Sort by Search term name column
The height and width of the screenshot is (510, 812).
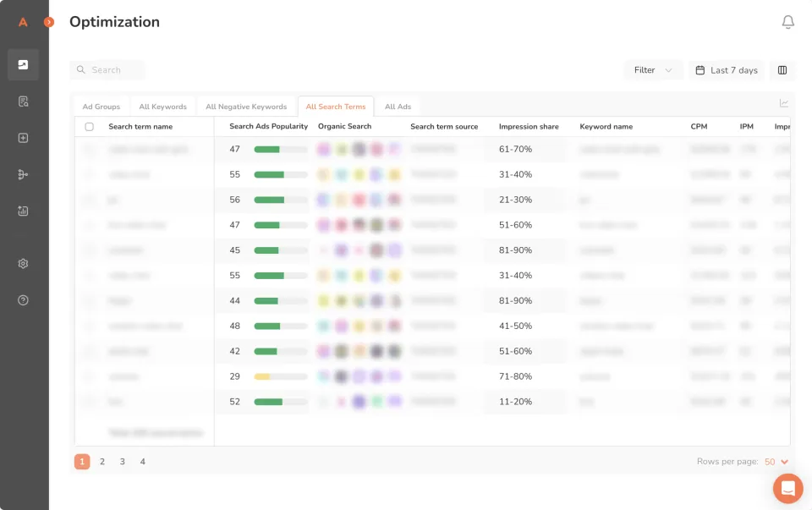(140, 126)
